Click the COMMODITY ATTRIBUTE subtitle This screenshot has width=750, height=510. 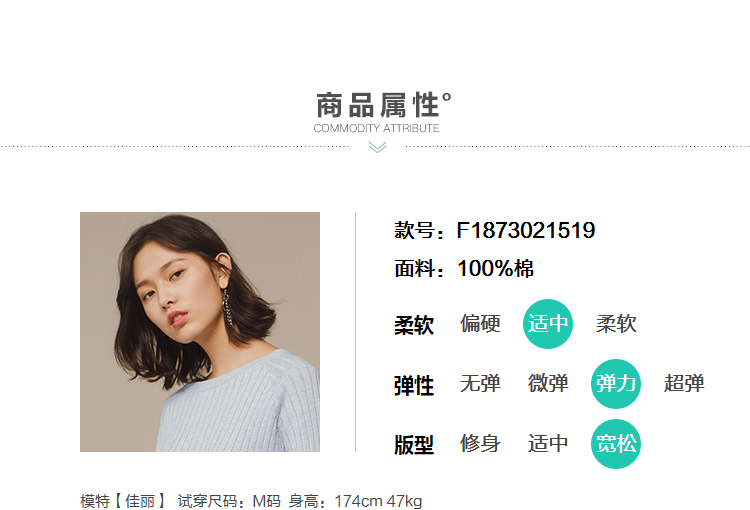click(376, 128)
